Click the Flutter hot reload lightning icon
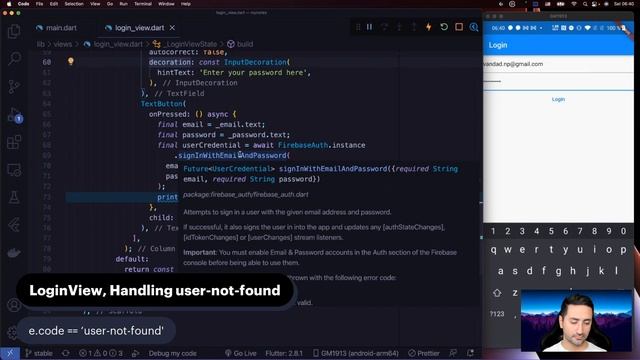Screen dimensions: 640x360 pos(429,27)
